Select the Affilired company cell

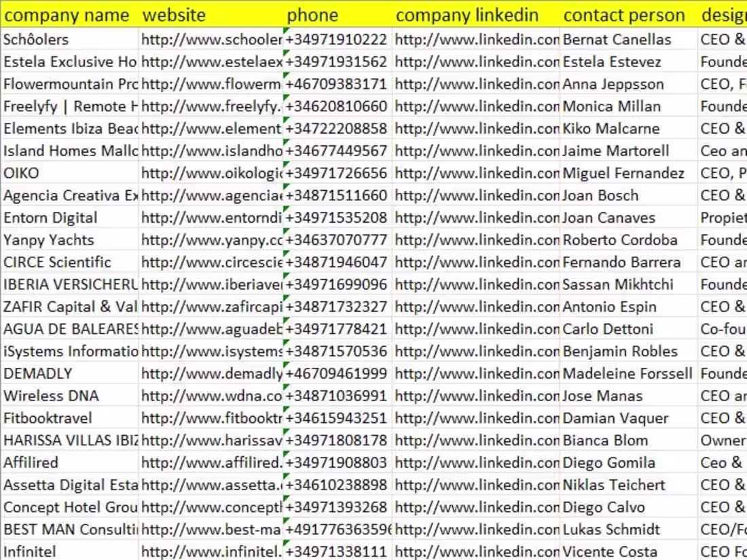(70, 462)
